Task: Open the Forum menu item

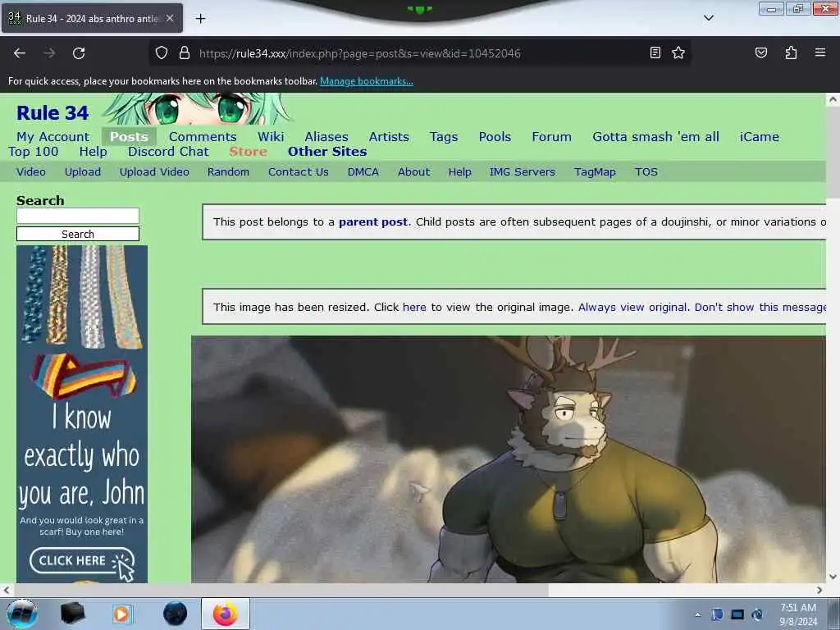Action: click(x=552, y=137)
